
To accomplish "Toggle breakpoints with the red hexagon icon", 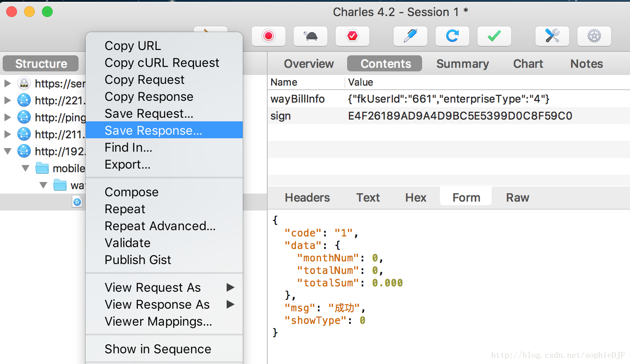I will (x=352, y=36).
